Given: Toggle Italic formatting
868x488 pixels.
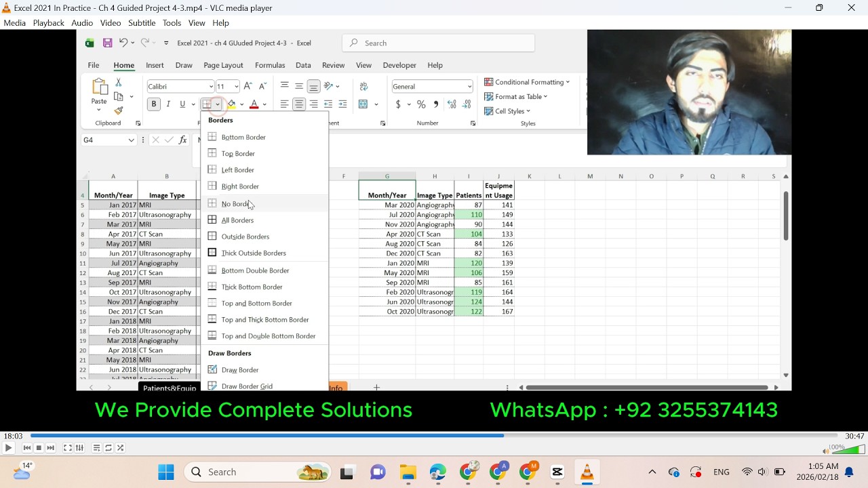Looking at the screenshot, I should coord(168,104).
